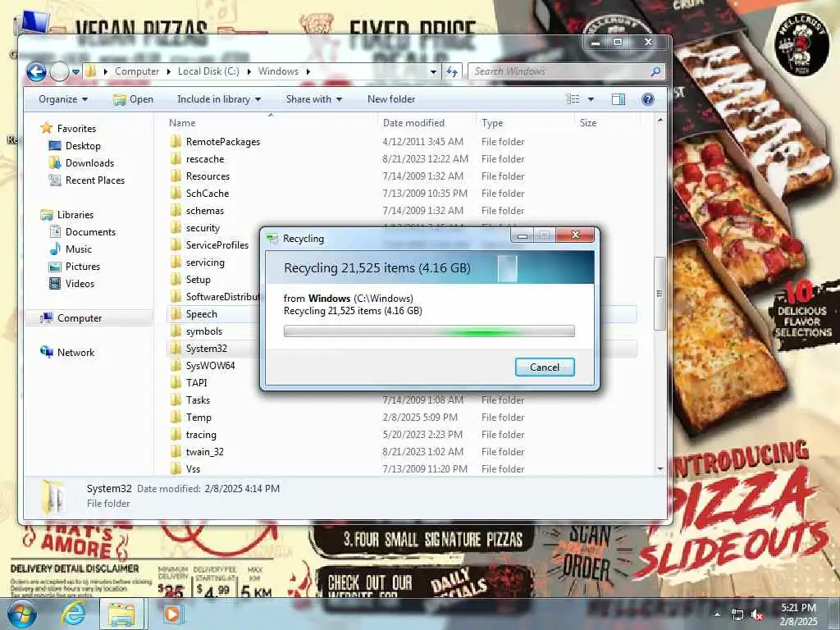This screenshot has width=840, height=630.
Task: Select the Resources folder icon
Action: pyautogui.click(x=176, y=176)
